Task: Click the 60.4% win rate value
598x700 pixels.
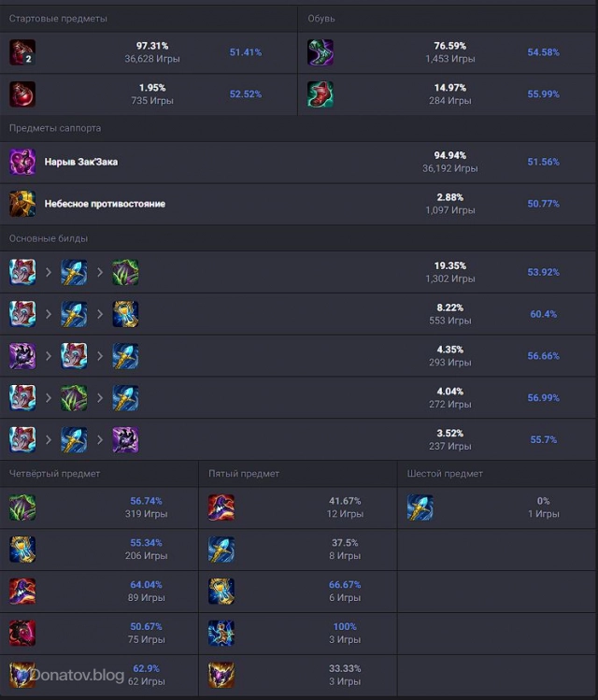Action: [543, 314]
